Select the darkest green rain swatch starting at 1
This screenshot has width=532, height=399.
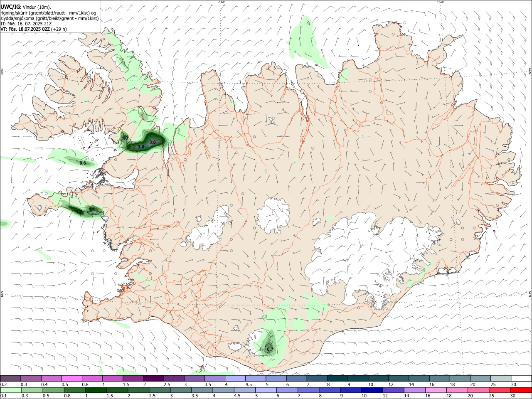click(96, 390)
